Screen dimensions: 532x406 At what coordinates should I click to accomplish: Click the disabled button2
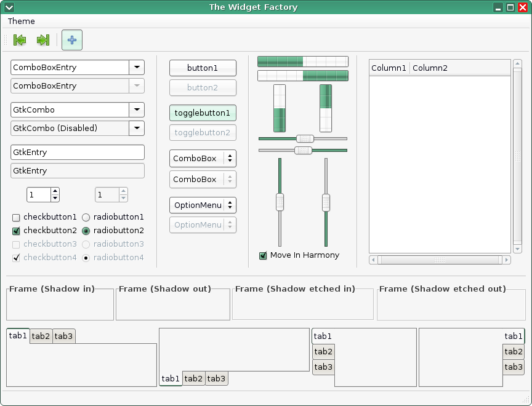pyautogui.click(x=203, y=87)
